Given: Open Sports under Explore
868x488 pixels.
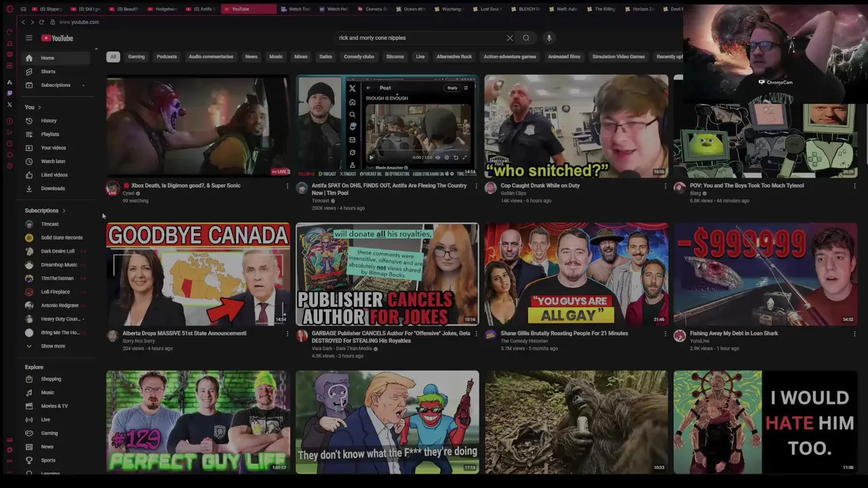Looking at the screenshot, I should point(56,460).
